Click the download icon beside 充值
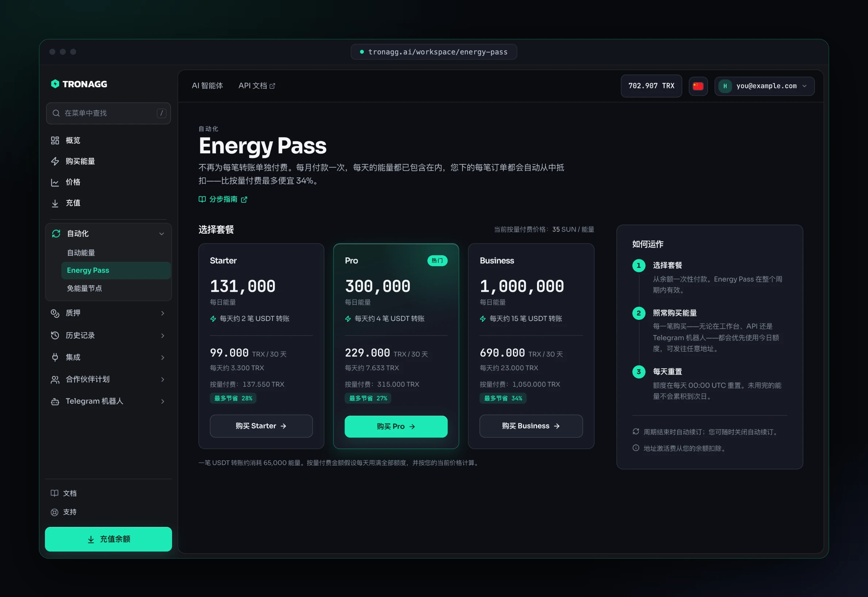 pyautogui.click(x=55, y=203)
